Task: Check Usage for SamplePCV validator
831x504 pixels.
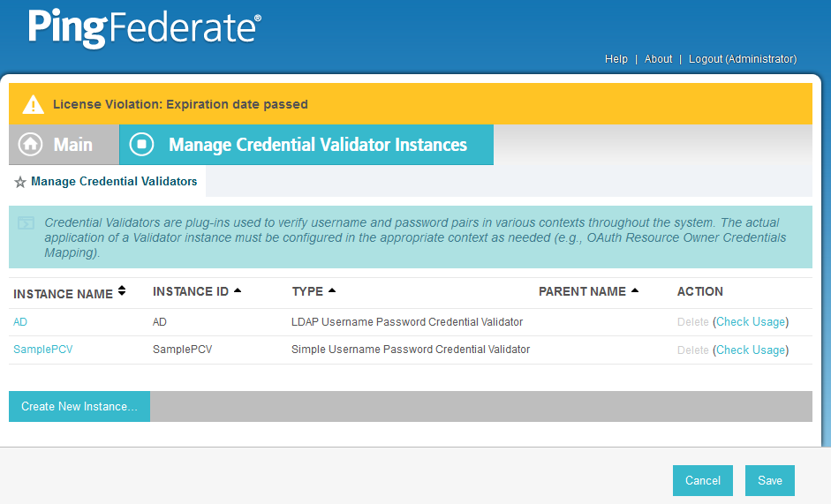Action: tap(751, 350)
